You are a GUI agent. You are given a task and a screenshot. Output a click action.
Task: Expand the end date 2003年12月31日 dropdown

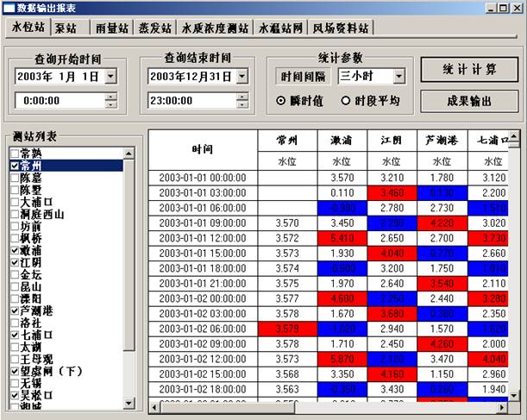point(241,77)
